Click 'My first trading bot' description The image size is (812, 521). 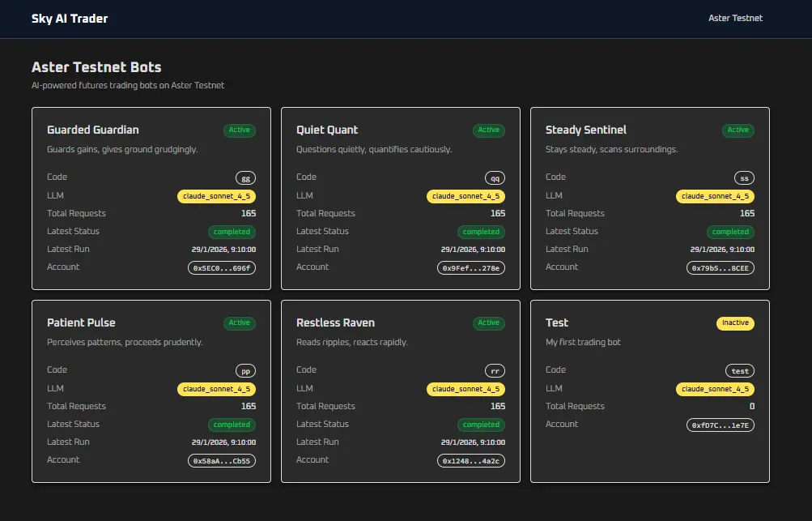point(583,342)
